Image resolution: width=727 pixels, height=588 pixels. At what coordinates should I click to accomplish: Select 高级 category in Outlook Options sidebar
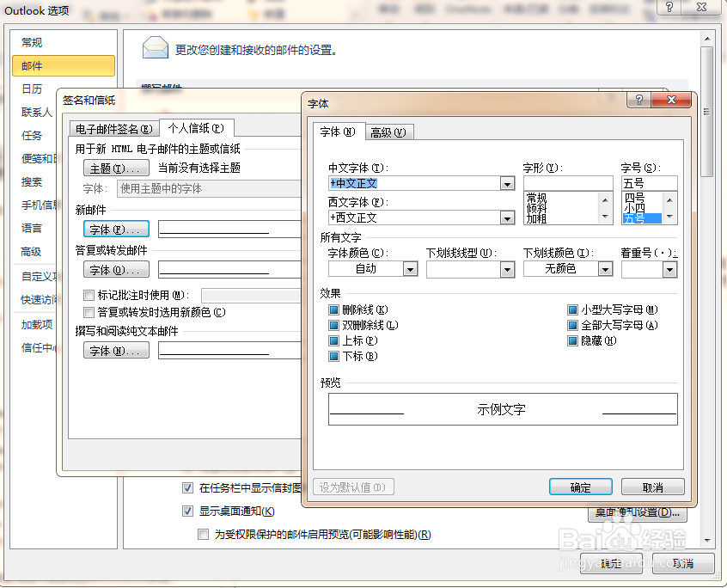point(31,252)
